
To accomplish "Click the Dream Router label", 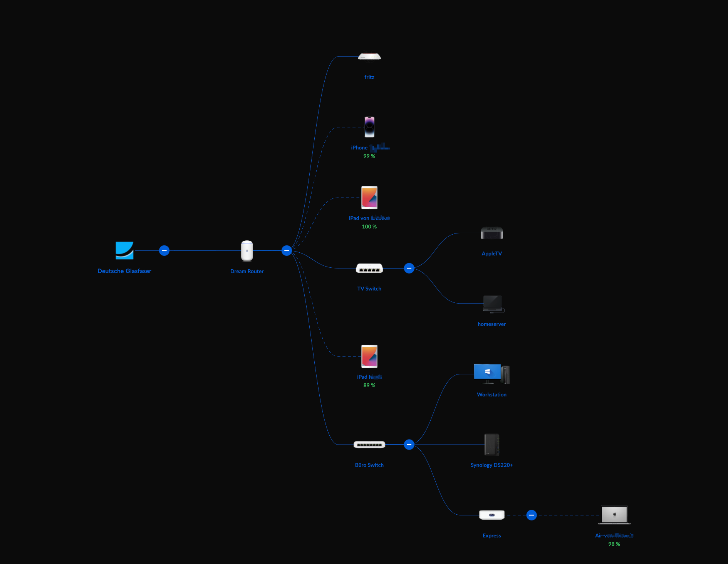I will click(247, 271).
